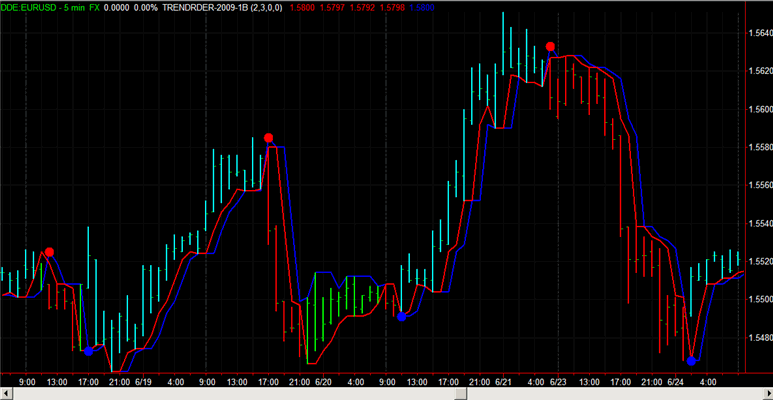Click the 1.5520 price axis label
Viewport: 773px width, 400px height.
[760, 261]
